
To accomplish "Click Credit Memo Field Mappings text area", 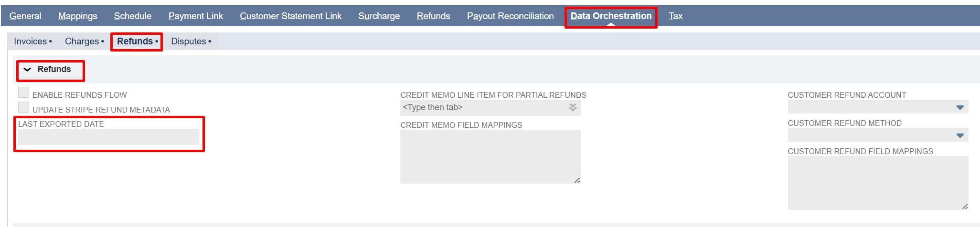I will click(x=490, y=156).
